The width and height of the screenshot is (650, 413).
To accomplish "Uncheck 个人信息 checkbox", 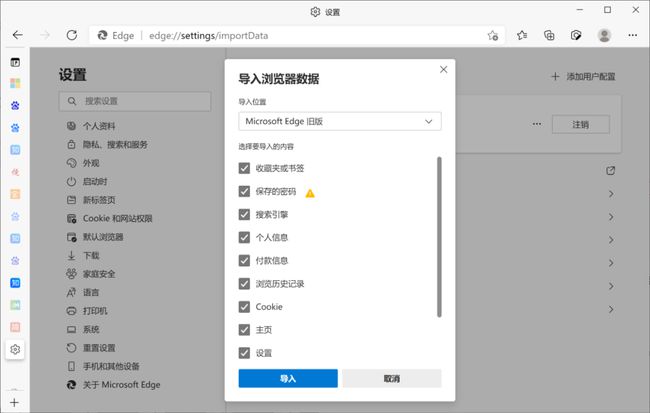I will coord(244,238).
